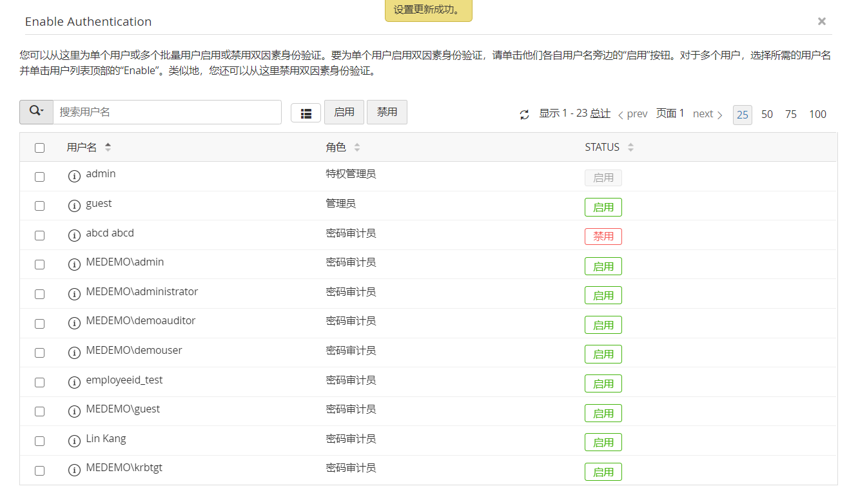Tick the MEDEMO\guest row checkbox
This screenshot has width=858, height=504.
[x=40, y=411]
